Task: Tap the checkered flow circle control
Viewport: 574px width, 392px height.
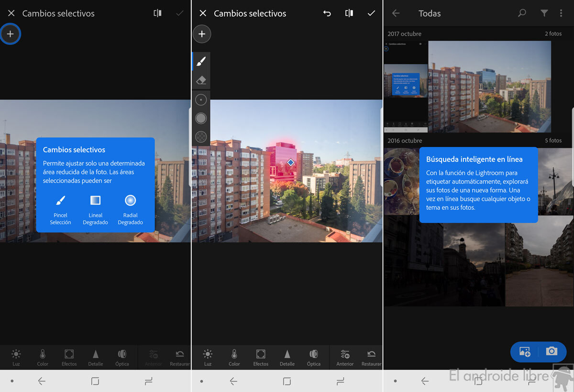Action: (201, 137)
